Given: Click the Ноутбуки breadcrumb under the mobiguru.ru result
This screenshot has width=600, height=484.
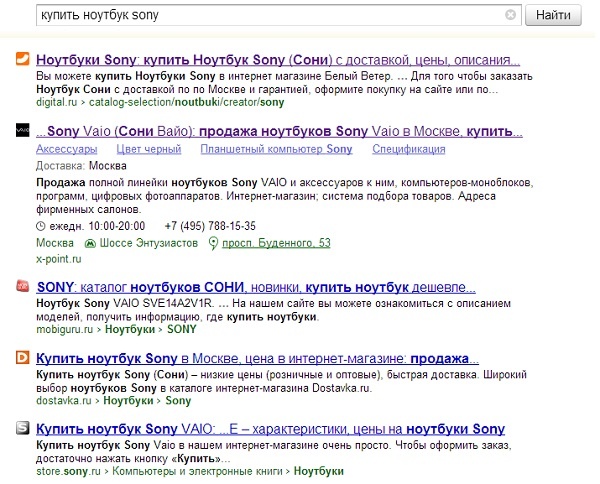Looking at the screenshot, I should click(x=130, y=329).
